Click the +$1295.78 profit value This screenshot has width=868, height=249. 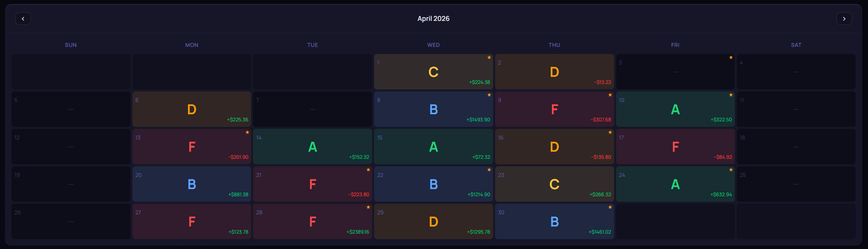pos(479,232)
